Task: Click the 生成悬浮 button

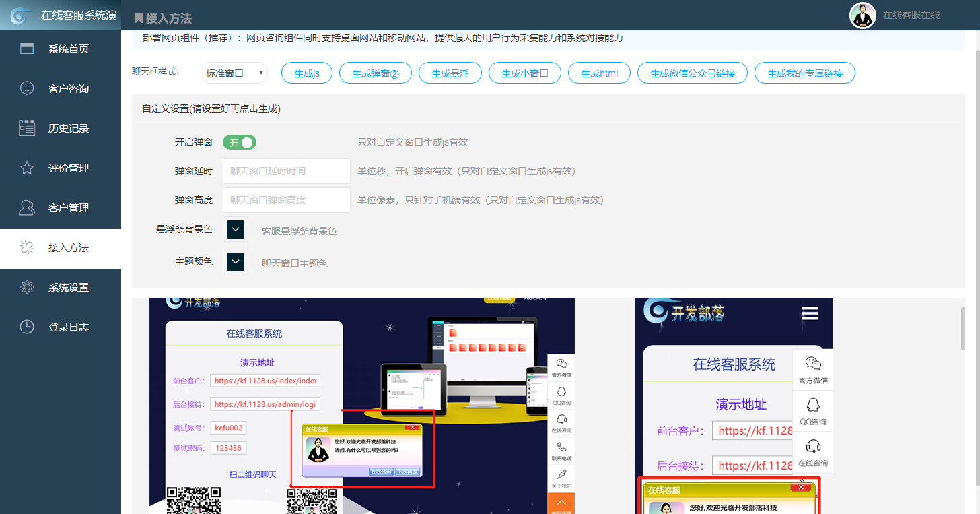Action: point(450,73)
